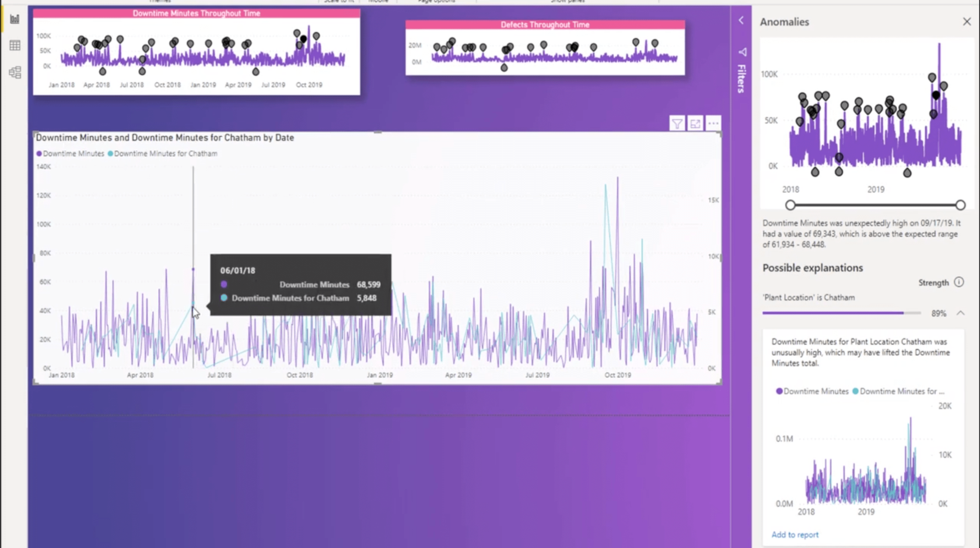This screenshot has width=980, height=548.
Task: Click the Jan 2019 axis label on main chart
Action: pyautogui.click(x=380, y=375)
